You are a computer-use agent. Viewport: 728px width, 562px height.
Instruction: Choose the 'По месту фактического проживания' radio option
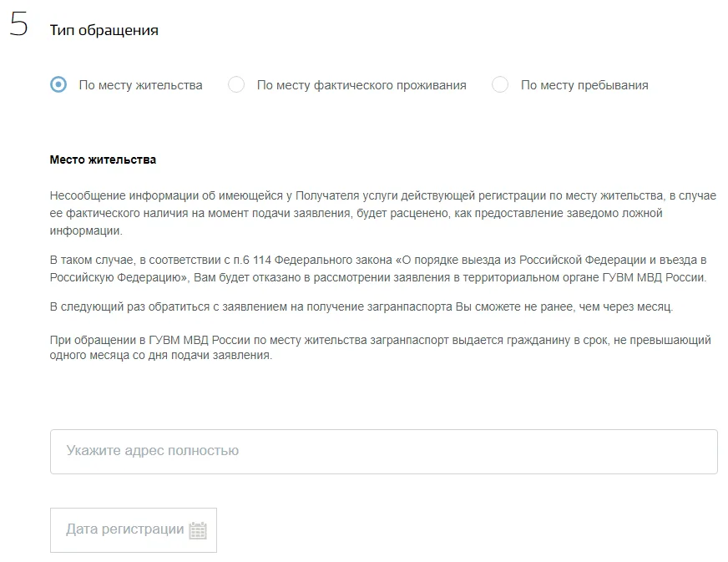236,84
